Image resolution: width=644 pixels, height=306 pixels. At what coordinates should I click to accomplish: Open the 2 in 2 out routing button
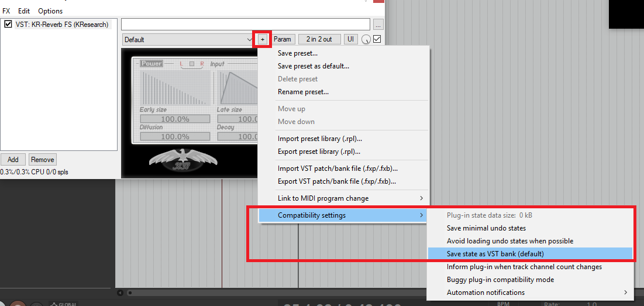[x=320, y=39]
